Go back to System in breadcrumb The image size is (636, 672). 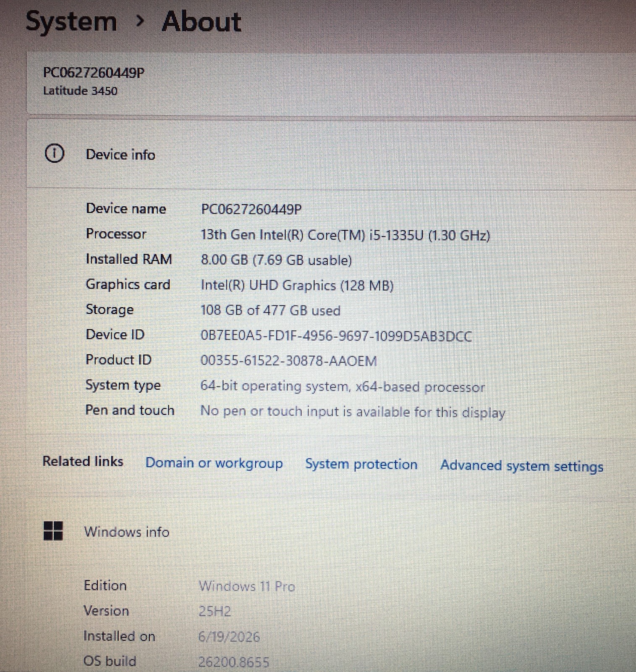pyautogui.click(x=71, y=22)
